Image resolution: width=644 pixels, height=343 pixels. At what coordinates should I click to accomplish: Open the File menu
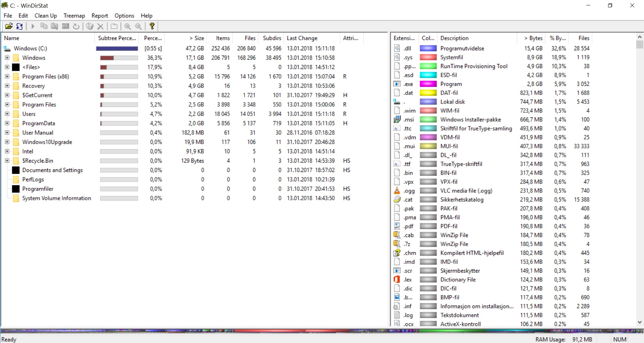pos(8,15)
